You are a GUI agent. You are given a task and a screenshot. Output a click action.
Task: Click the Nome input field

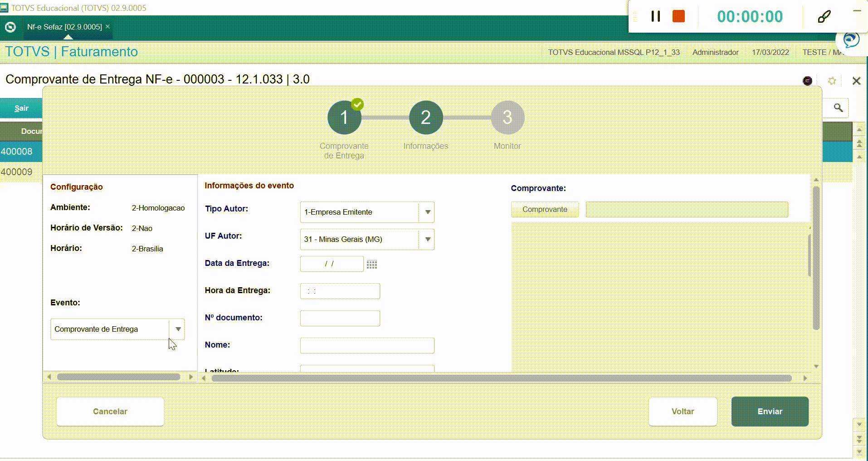pos(367,345)
